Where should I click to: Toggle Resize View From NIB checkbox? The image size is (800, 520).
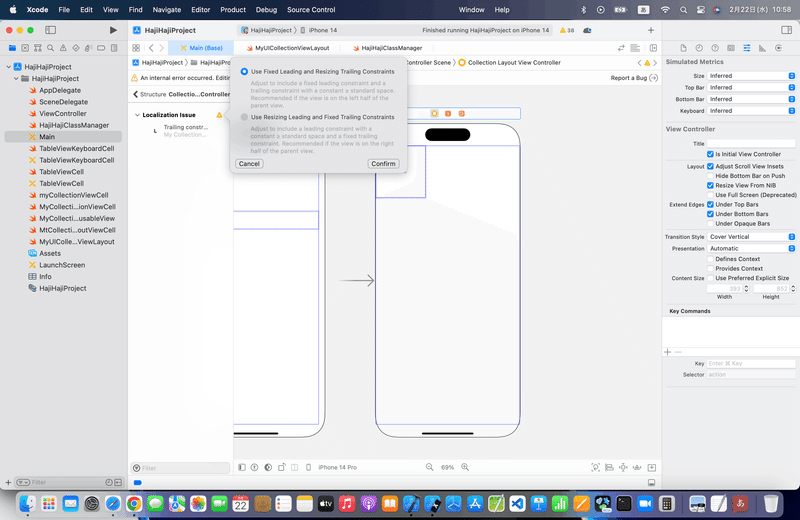point(710,185)
